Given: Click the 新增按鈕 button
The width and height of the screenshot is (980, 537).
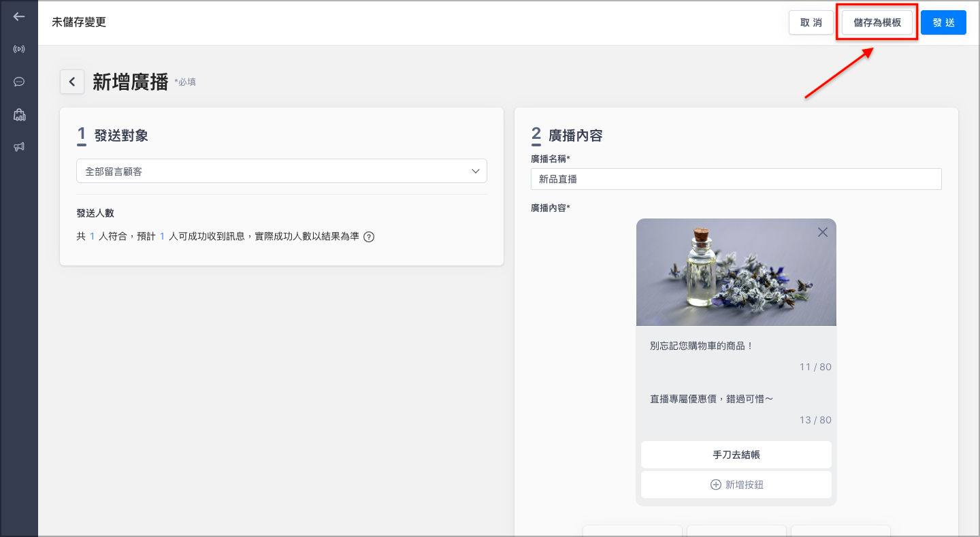Looking at the screenshot, I should pyautogui.click(x=736, y=485).
